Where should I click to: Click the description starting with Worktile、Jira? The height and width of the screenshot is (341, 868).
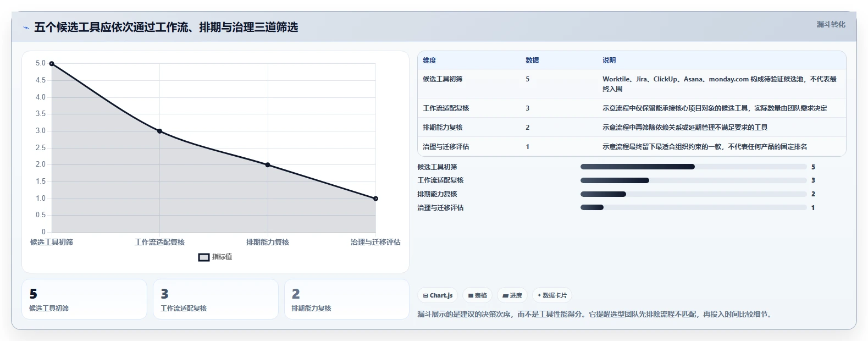pos(720,84)
